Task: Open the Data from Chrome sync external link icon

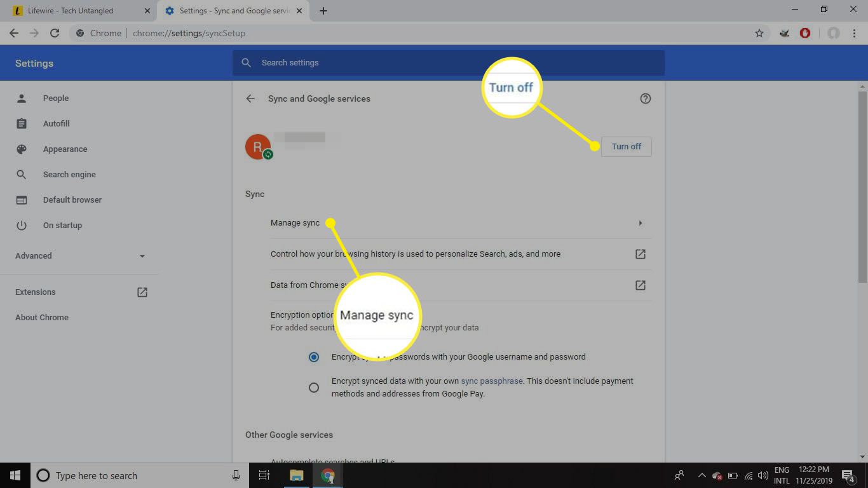Action: [641, 285]
